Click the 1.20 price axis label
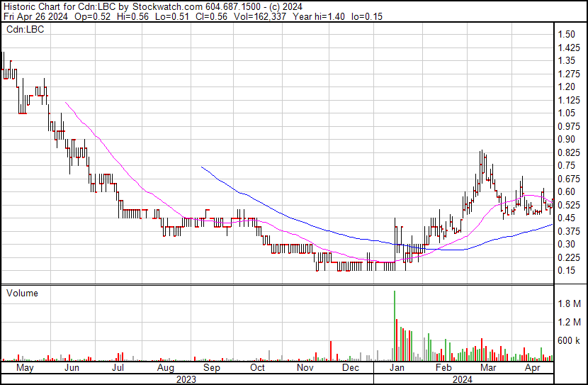The height and width of the screenshot is (385, 588). click(x=566, y=87)
